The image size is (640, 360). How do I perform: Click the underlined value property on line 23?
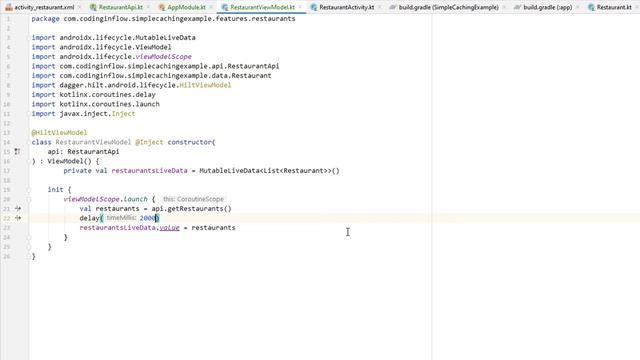[169, 228]
